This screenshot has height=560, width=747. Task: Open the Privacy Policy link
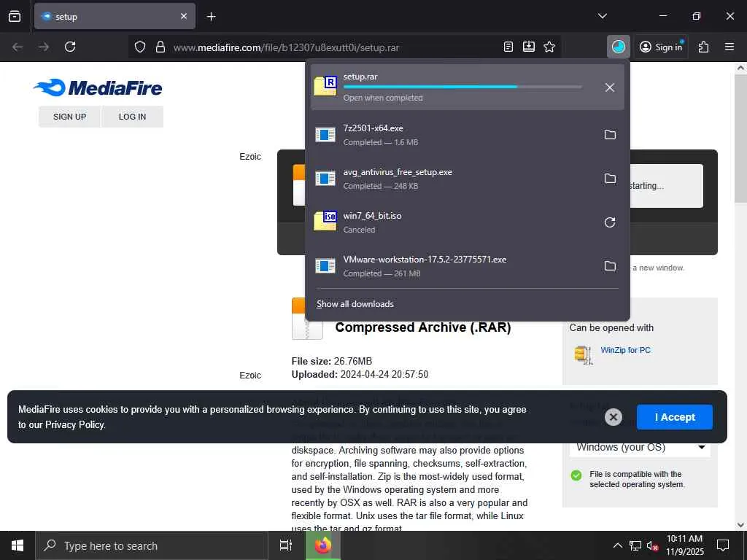[x=74, y=425]
